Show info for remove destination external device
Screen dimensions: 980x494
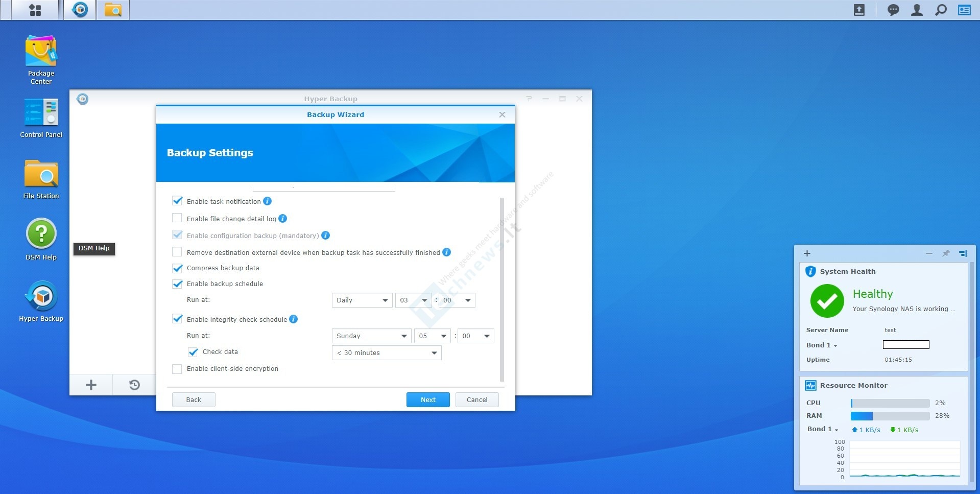[x=446, y=252]
